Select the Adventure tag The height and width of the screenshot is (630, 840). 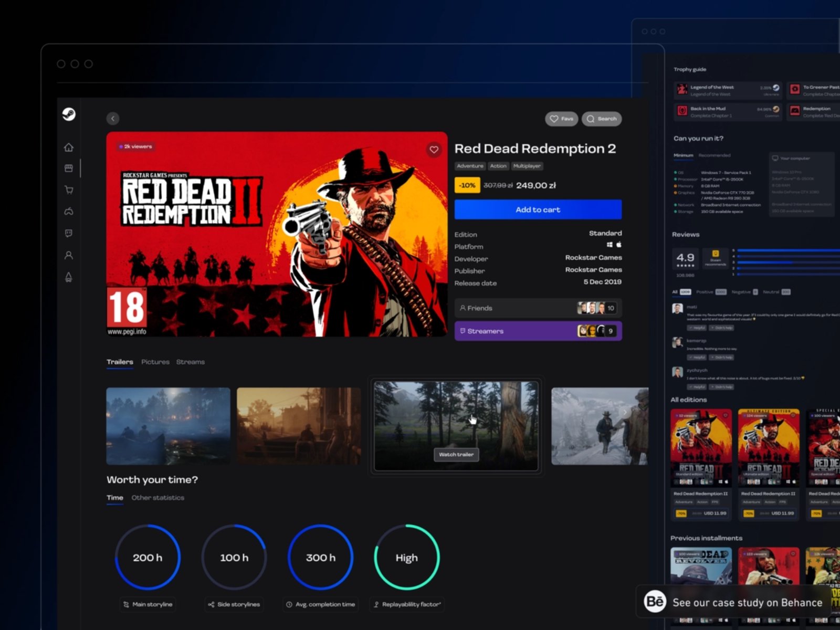pyautogui.click(x=470, y=166)
